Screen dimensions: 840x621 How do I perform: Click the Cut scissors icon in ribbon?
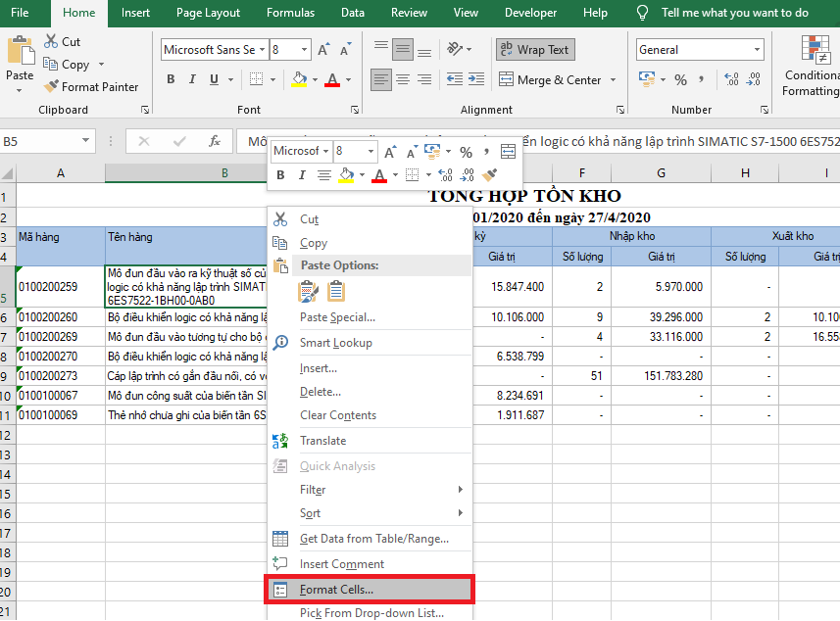coord(51,42)
